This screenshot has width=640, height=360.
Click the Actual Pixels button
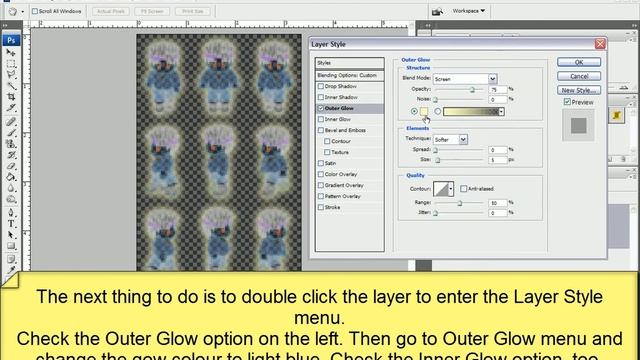pyautogui.click(x=111, y=11)
